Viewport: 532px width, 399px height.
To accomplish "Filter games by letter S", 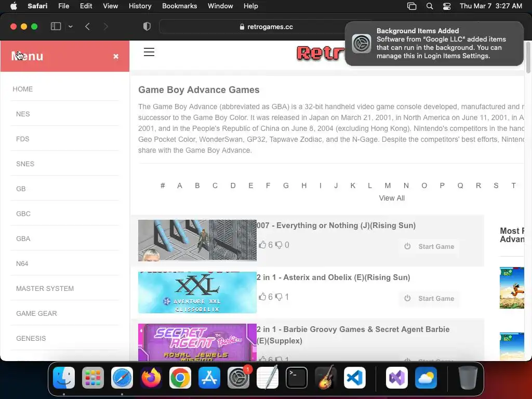I will pos(496,185).
